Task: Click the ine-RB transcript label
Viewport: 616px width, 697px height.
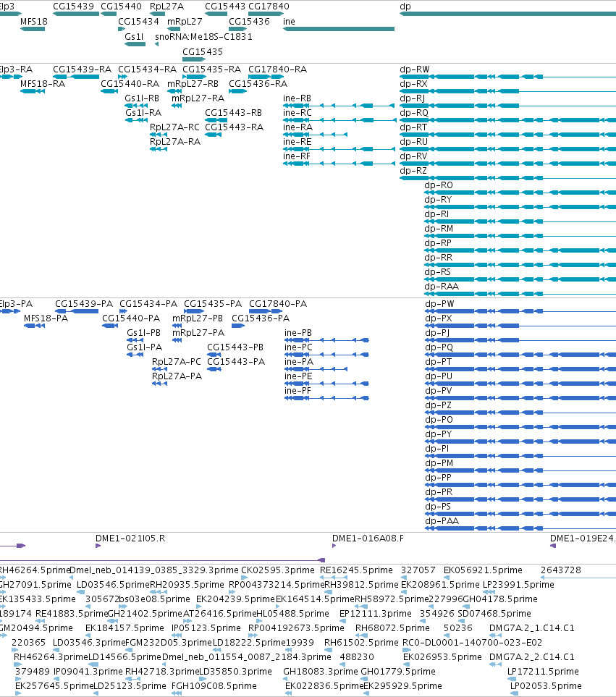Action: click(297, 98)
